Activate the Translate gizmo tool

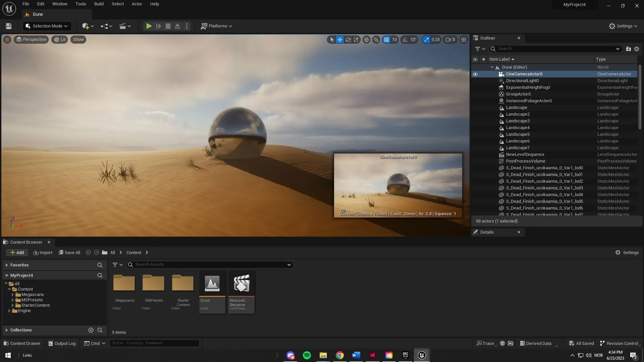(340, 40)
